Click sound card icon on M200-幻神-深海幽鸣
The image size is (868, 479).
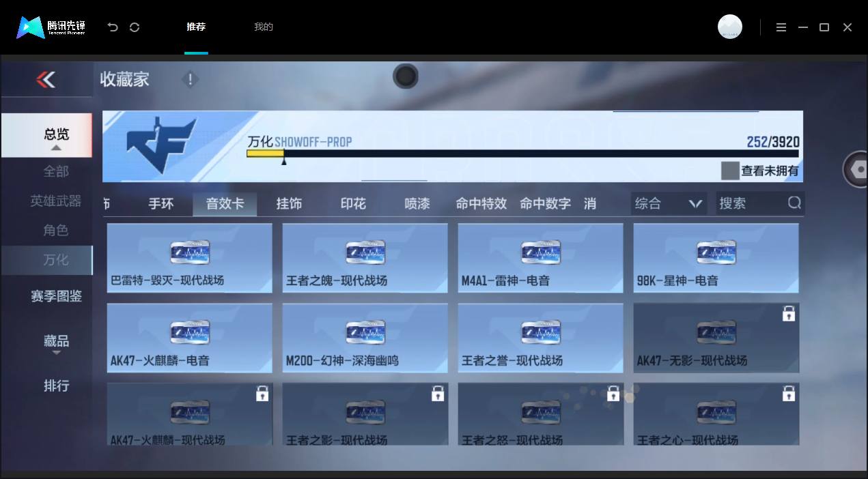(x=365, y=332)
